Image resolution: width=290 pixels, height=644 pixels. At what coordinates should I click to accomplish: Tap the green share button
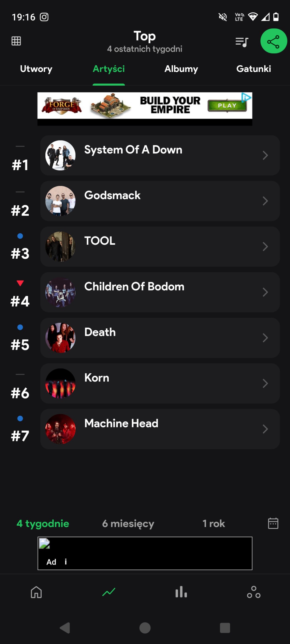click(x=273, y=41)
